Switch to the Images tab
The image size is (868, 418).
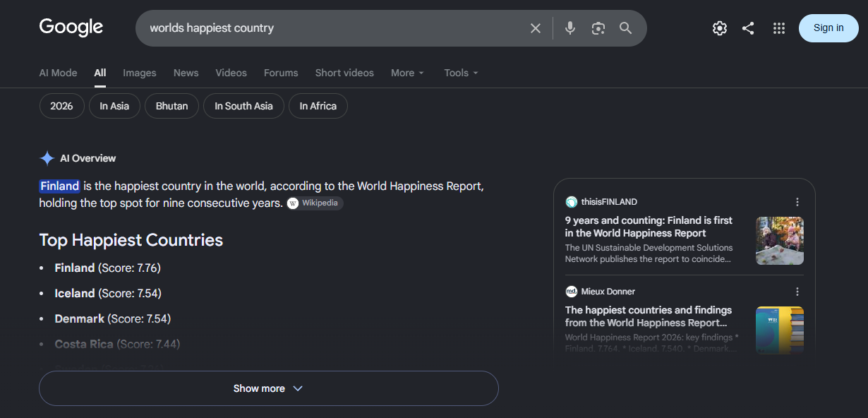coord(140,73)
